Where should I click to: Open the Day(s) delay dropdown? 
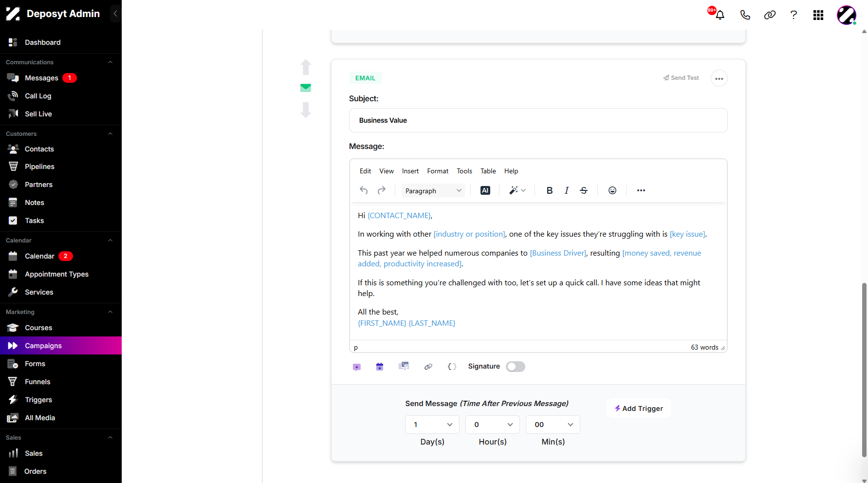coord(432,425)
